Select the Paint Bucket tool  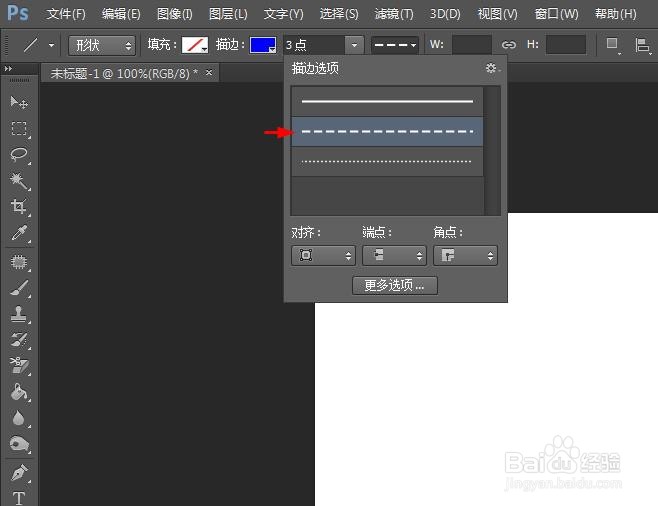18,392
